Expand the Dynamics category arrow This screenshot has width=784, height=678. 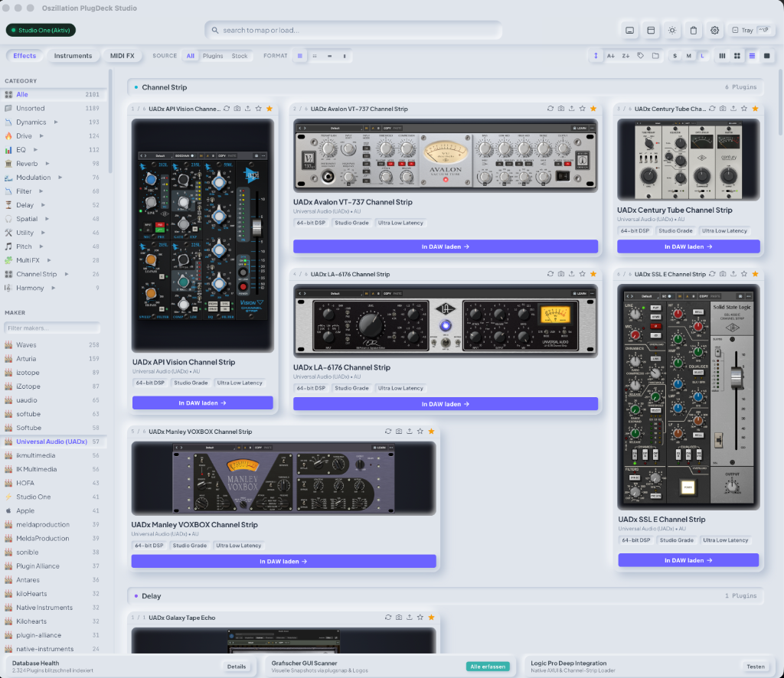[56, 122]
